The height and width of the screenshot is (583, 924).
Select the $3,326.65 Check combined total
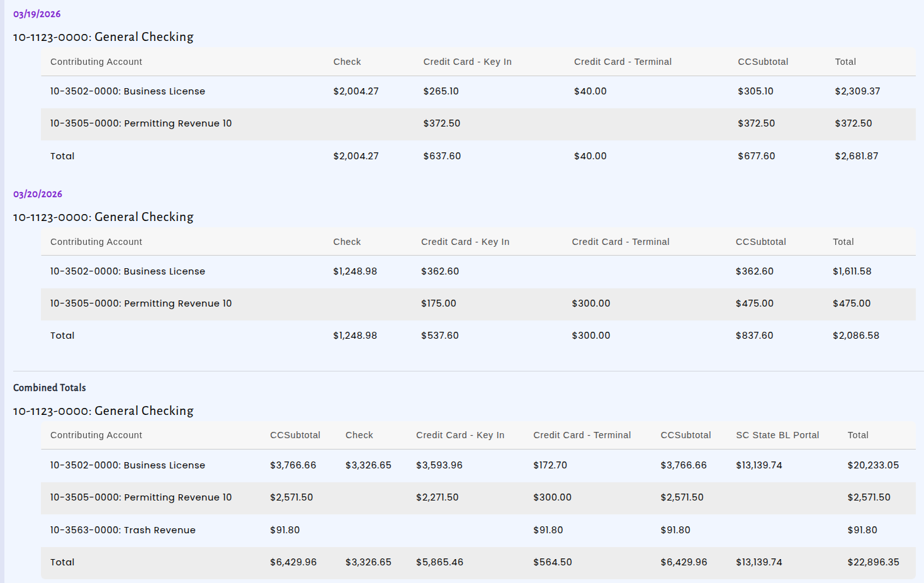click(x=368, y=562)
